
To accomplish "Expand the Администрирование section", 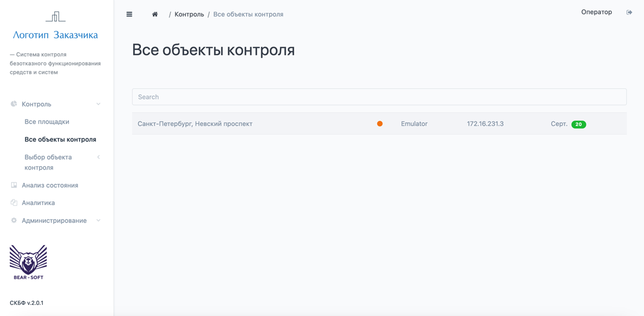I will [99, 221].
